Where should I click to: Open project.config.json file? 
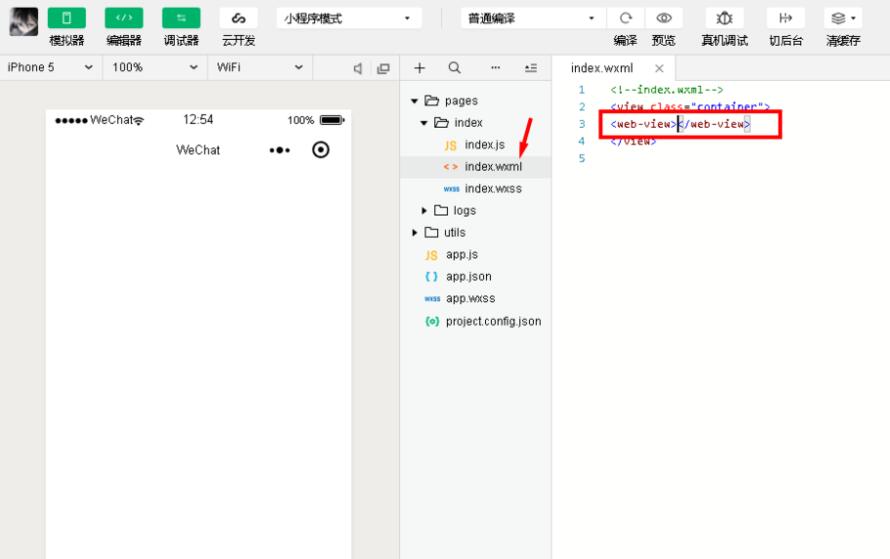click(493, 321)
